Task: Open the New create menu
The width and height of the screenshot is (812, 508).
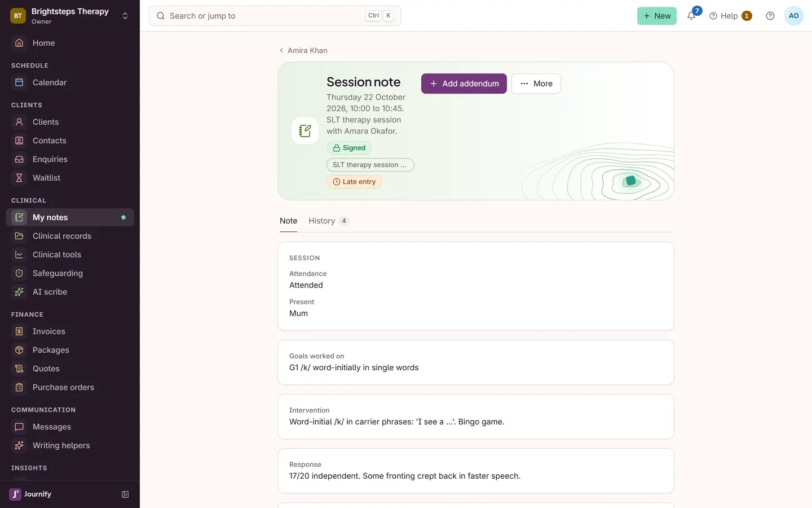Action: [x=657, y=16]
